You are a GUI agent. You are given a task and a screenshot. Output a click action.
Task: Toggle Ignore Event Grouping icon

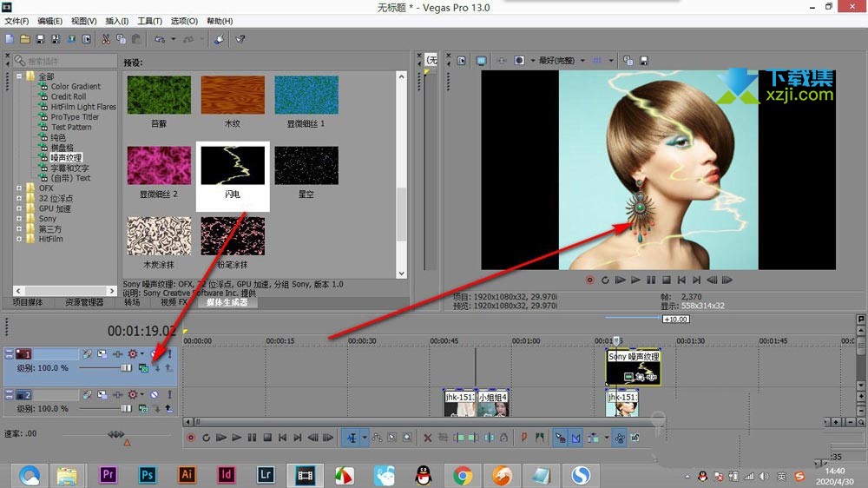(635, 438)
